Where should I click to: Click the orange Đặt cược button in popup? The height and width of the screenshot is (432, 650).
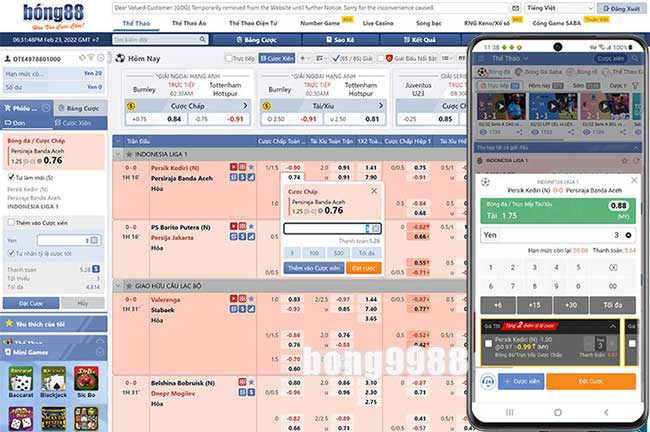click(x=364, y=268)
